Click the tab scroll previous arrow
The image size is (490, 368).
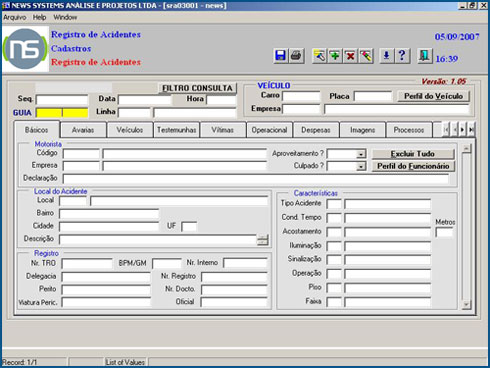tap(455, 130)
